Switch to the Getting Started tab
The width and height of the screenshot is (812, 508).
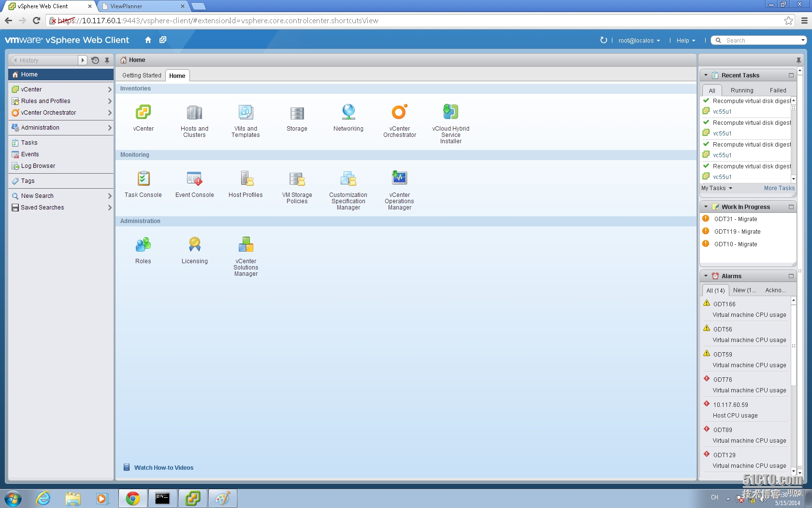click(x=142, y=75)
